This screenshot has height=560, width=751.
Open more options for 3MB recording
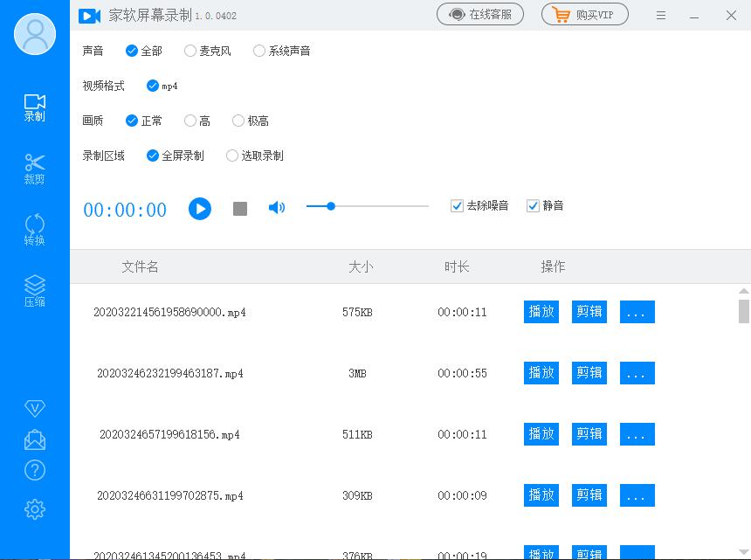637,373
